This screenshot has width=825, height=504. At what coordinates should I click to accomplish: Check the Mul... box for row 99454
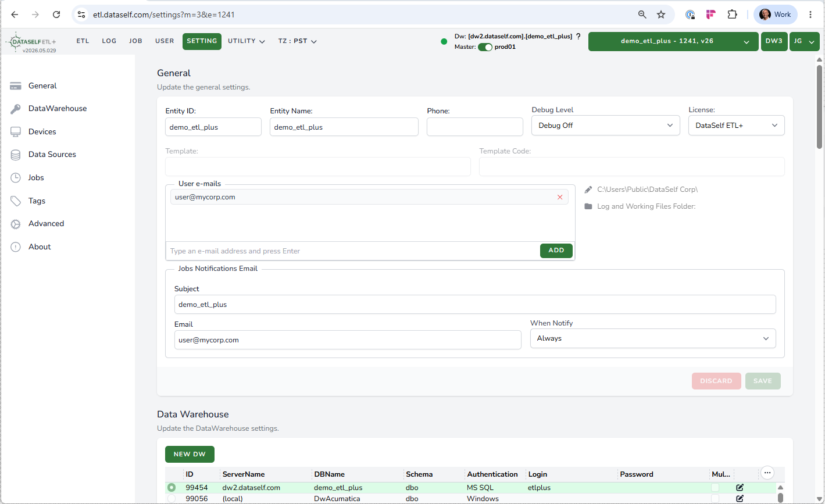[x=715, y=488]
